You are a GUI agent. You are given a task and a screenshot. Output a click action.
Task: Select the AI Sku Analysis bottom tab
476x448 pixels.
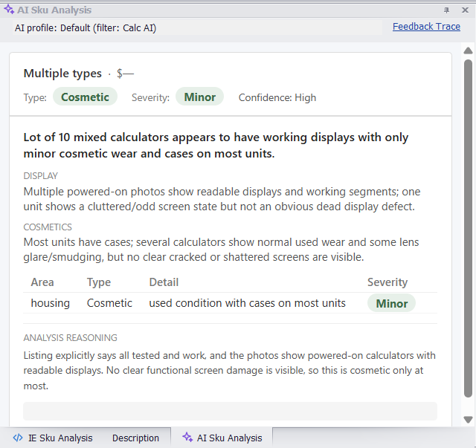(222, 438)
